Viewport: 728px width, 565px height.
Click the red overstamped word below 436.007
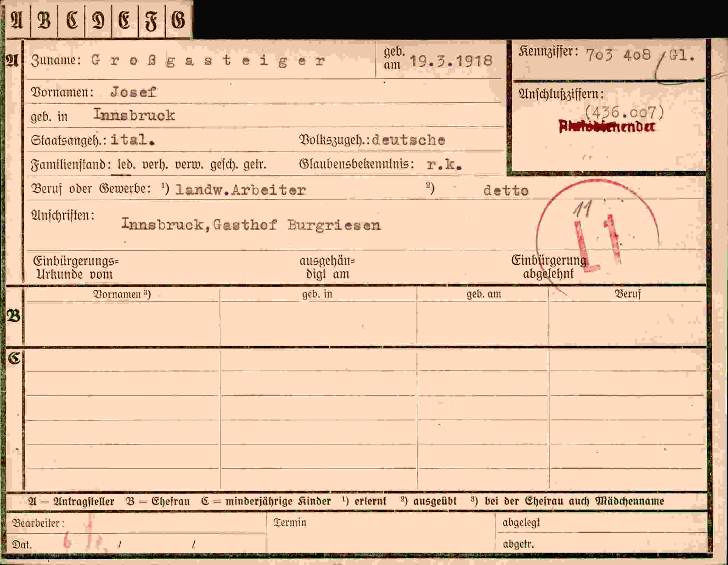(607, 127)
